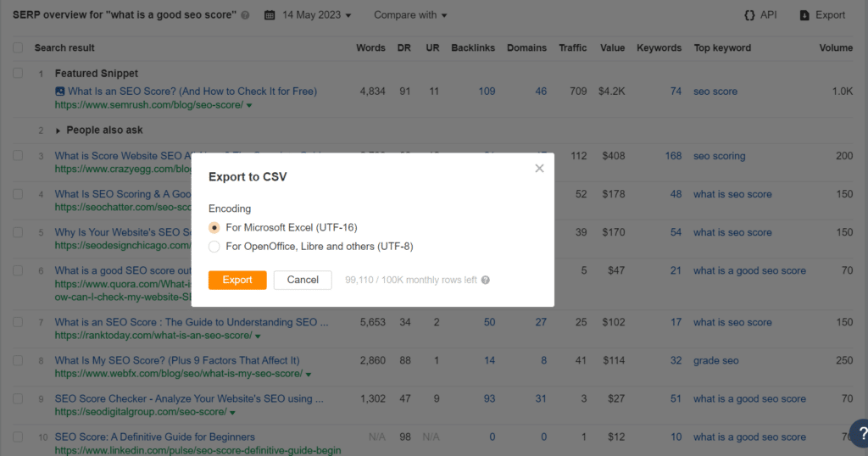
Task: Click keywords count 74 for semrush
Action: pyautogui.click(x=676, y=92)
